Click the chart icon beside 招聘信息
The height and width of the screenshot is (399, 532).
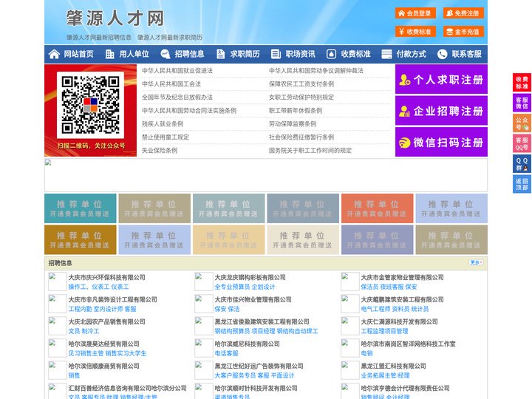pos(166,54)
